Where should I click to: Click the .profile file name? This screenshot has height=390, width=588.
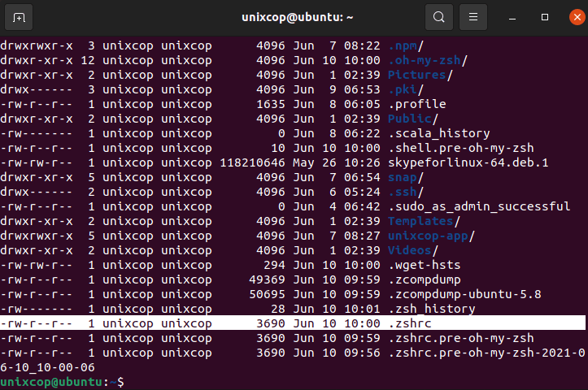click(x=417, y=105)
